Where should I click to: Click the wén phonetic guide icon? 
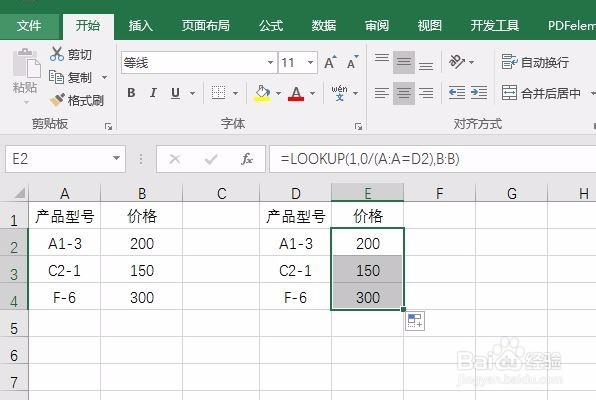(339, 93)
